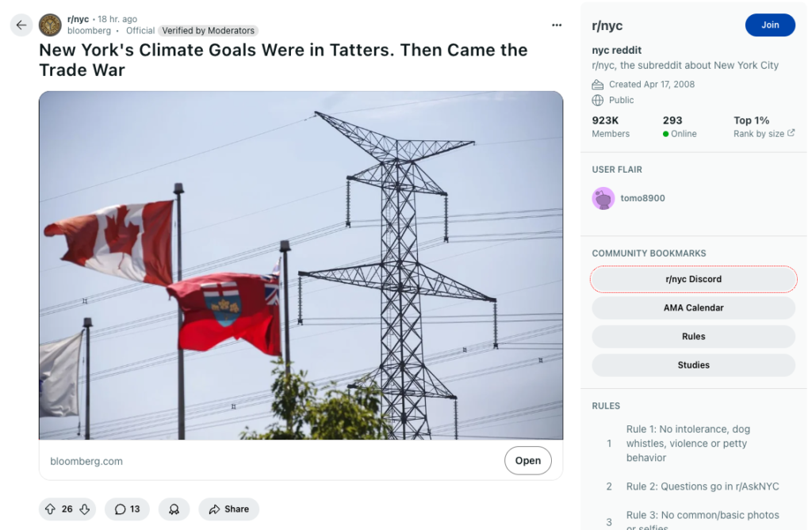Image resolution: width=812 pixels, height=530 pixels.
Task: Expand Rule 2: Questions go in r/AskNYC
Action: (702, 486)
